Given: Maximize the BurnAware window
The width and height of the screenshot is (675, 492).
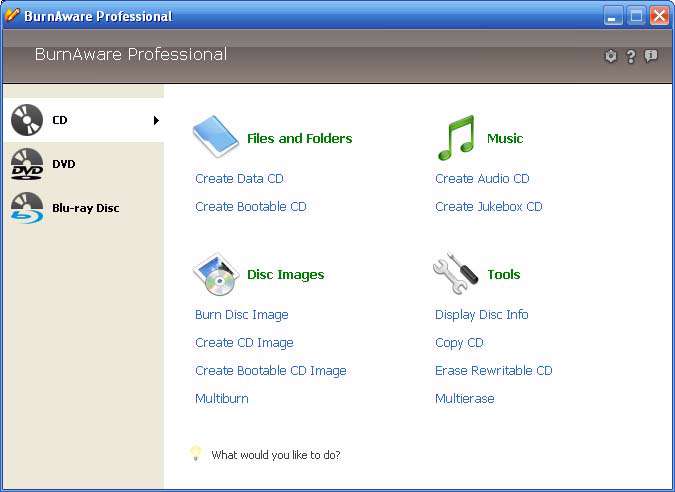Looking at the screenshot, I should 636,16.
